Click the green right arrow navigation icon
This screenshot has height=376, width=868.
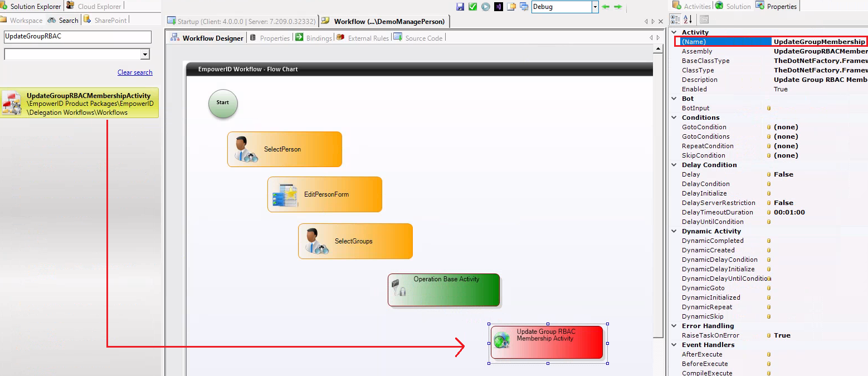618,7
